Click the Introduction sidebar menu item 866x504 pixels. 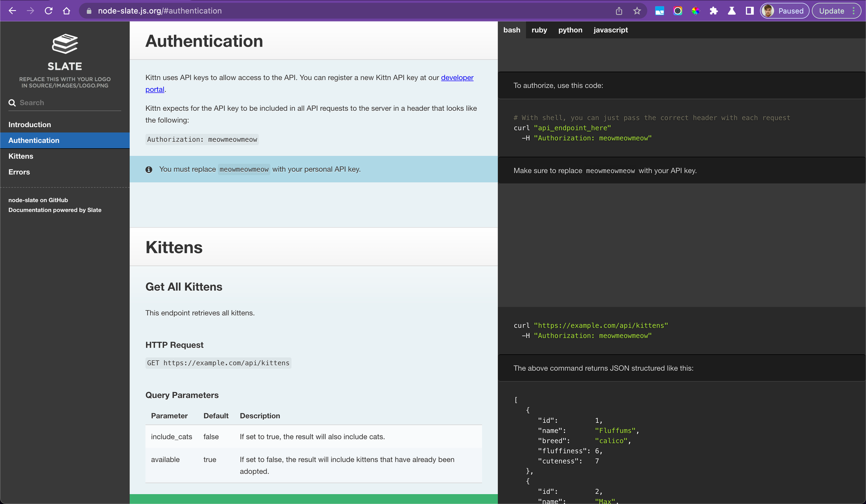[x=29, y=124]
